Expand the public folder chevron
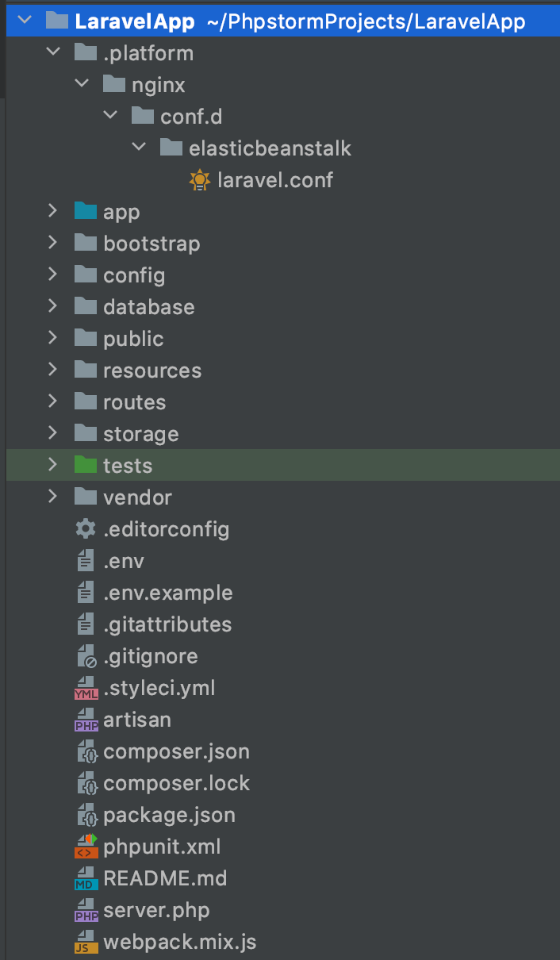Image resolution: width=560 pixels, height=960 pixels. 53,338
